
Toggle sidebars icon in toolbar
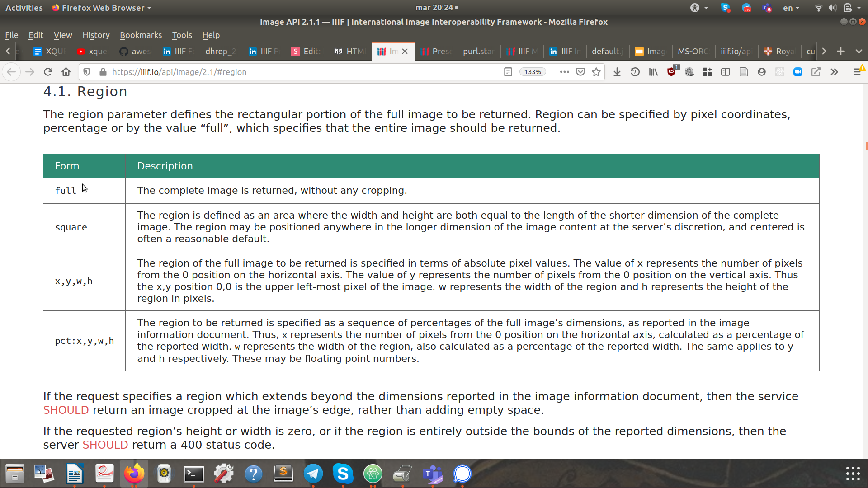726,72
